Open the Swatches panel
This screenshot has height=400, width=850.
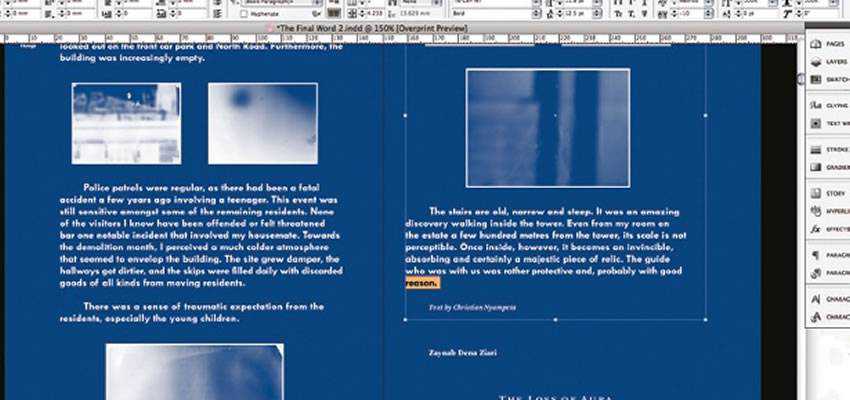pyautogui.click(x=828, y=77)
